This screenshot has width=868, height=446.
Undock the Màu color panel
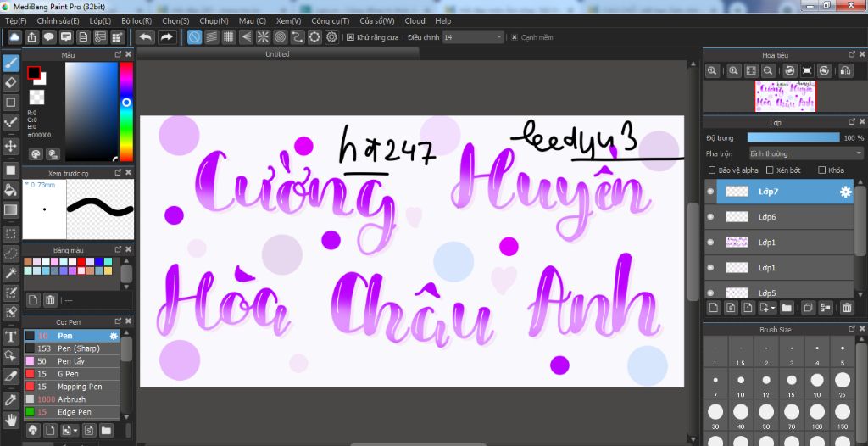pos(118,54)
